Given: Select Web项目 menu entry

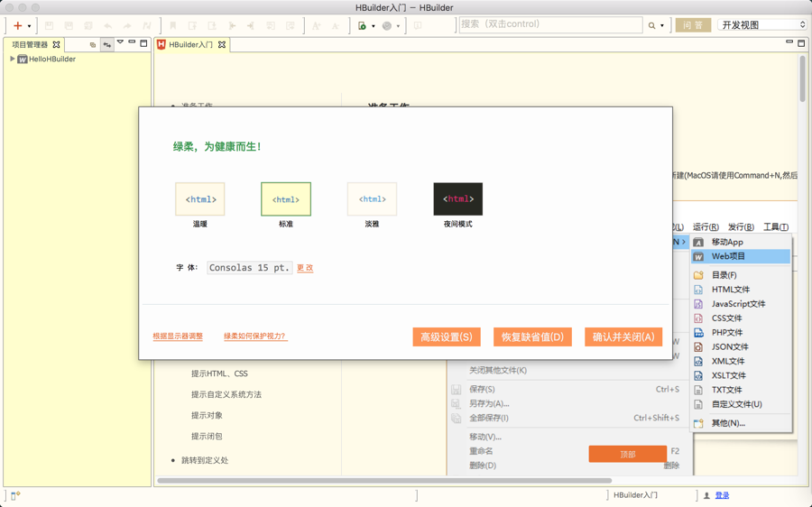Looking at the screenshot, I should (x=741, y=256).
